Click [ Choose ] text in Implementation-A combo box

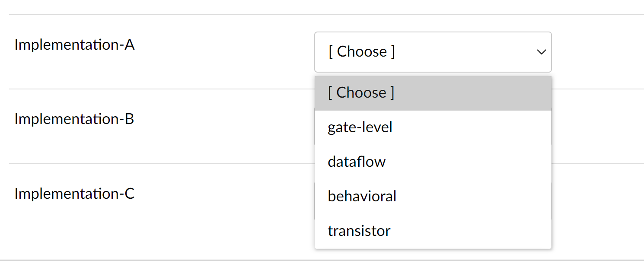tap(361, 52)
